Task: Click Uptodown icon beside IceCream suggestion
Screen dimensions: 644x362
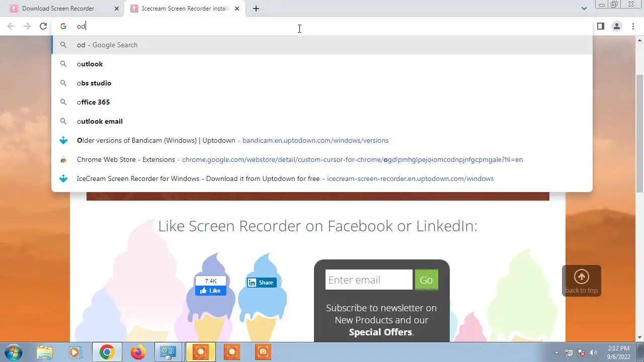Action: (x=63, y=178)
